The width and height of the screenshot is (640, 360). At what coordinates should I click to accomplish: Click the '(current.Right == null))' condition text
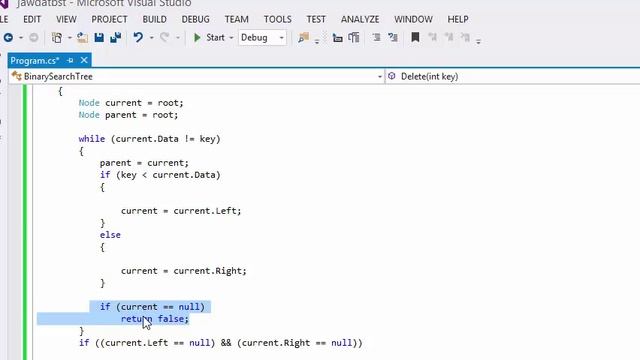(x=299, y=343)
